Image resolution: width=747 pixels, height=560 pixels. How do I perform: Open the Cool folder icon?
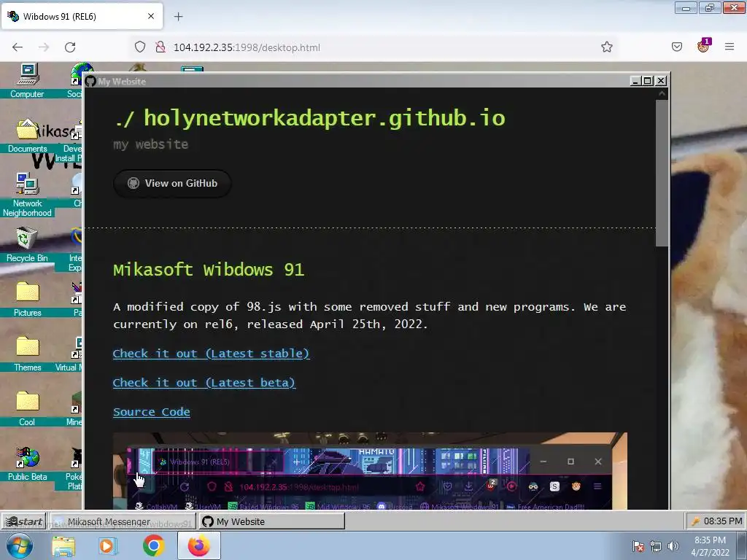click(x=27, y=408)
